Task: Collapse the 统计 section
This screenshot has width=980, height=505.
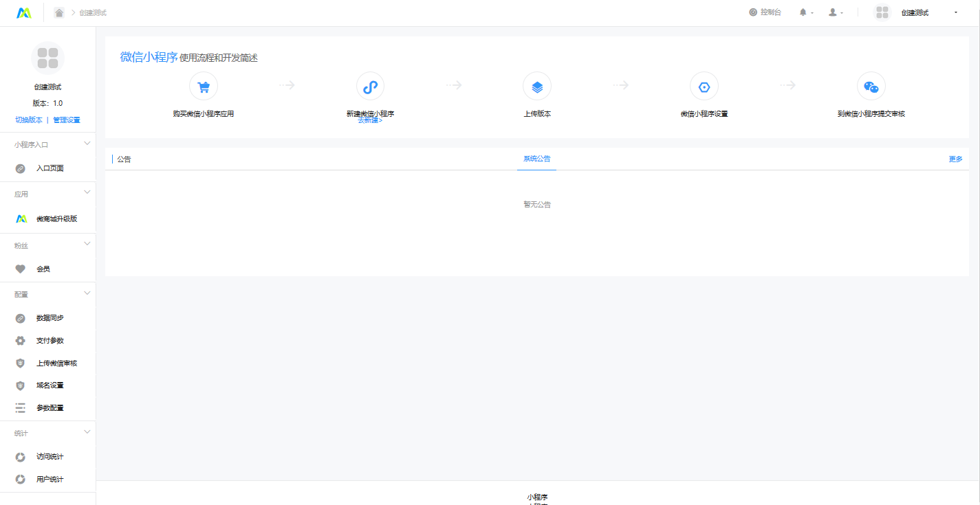Action: [87, 431]
